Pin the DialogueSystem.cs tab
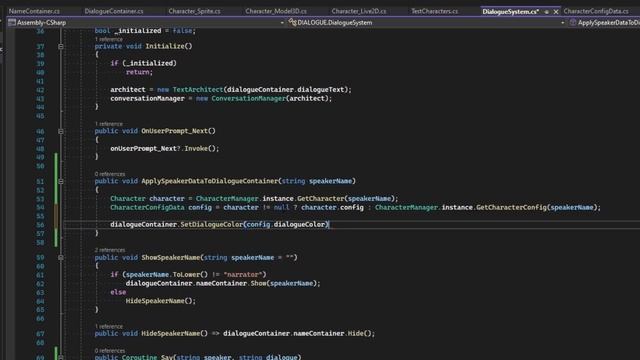Viewport: 640px width, 360px height. tap(547, 12)
